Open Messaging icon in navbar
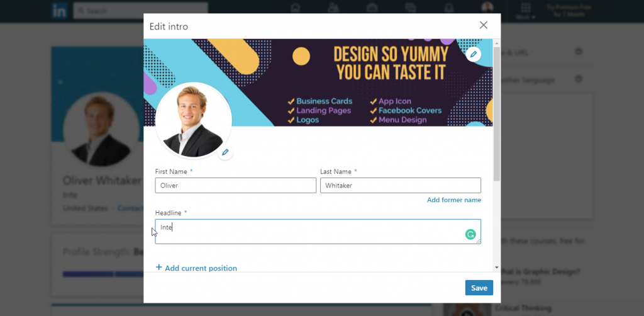644x316 pixels. pyautogui.click(x=410, y=8)
